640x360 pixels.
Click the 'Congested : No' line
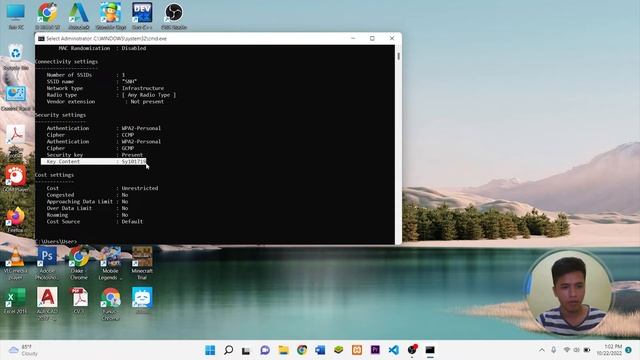[87, 195]
